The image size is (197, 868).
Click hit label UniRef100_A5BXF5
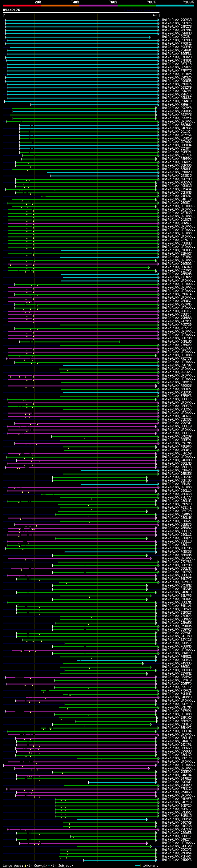(177, 84)
